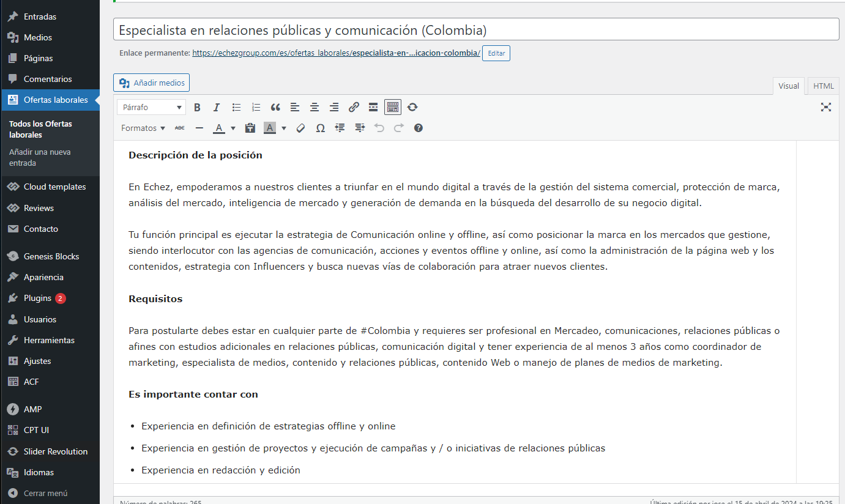
Task: Collapse sidebar with Cerrar menú
Action: point(50,493)
